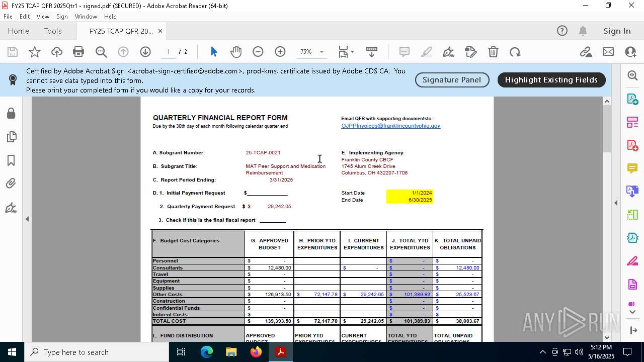Open the View menu
The height and width of the screenshot is (362, 644).
(x=43, y=17)
